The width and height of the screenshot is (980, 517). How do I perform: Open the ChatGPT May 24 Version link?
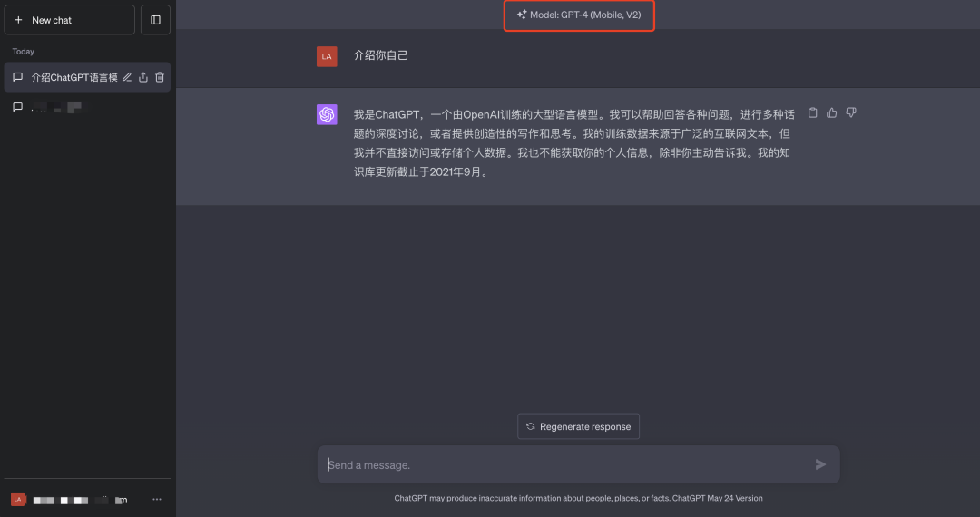point(718,498)
